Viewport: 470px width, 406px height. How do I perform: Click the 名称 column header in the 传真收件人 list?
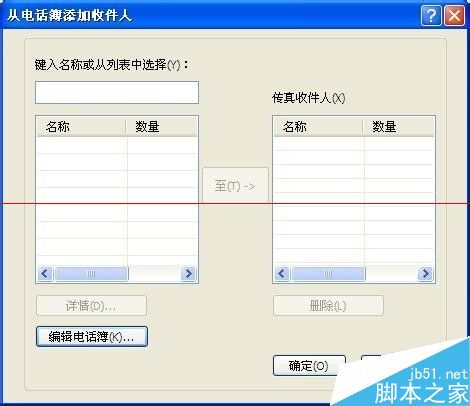pyautogui.click(x=318, y=127)
